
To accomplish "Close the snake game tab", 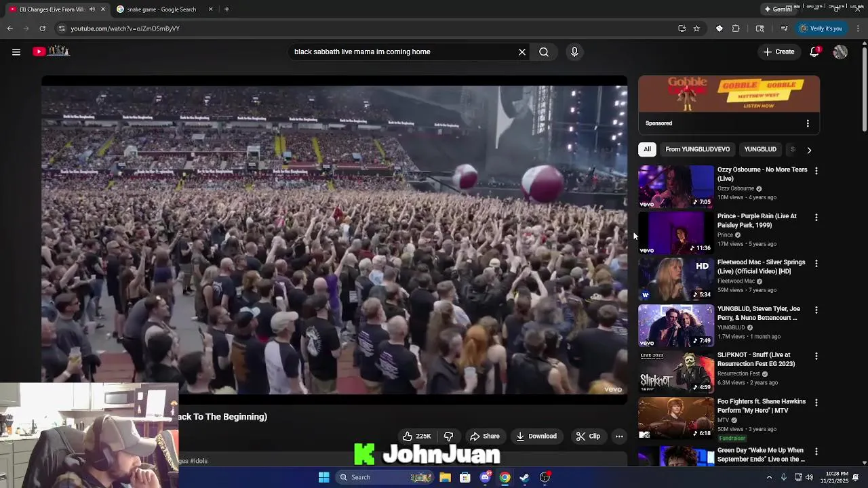I will click(210, 9).
